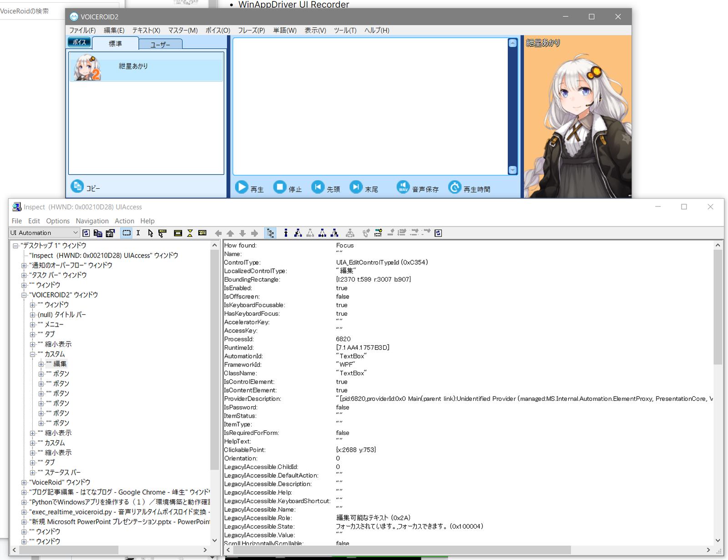Open VOICEROID2's ファイル(F) menu

tap(82, 30)
